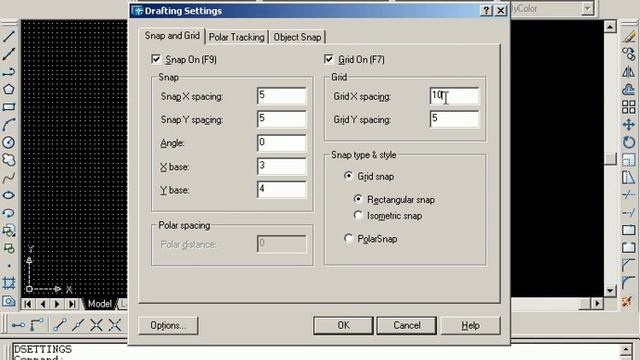Select the Rectangle draw tool
Viewport: 640px width, 360px height.
pos(9,107)
